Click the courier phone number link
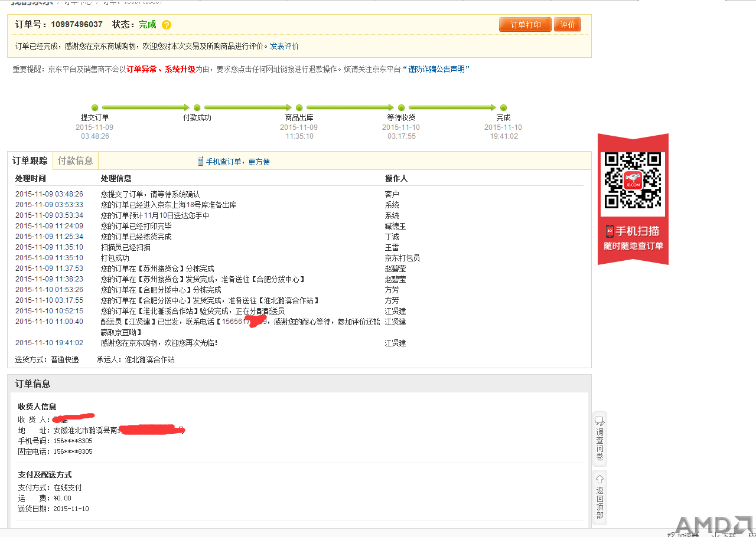 coord(244,322)
